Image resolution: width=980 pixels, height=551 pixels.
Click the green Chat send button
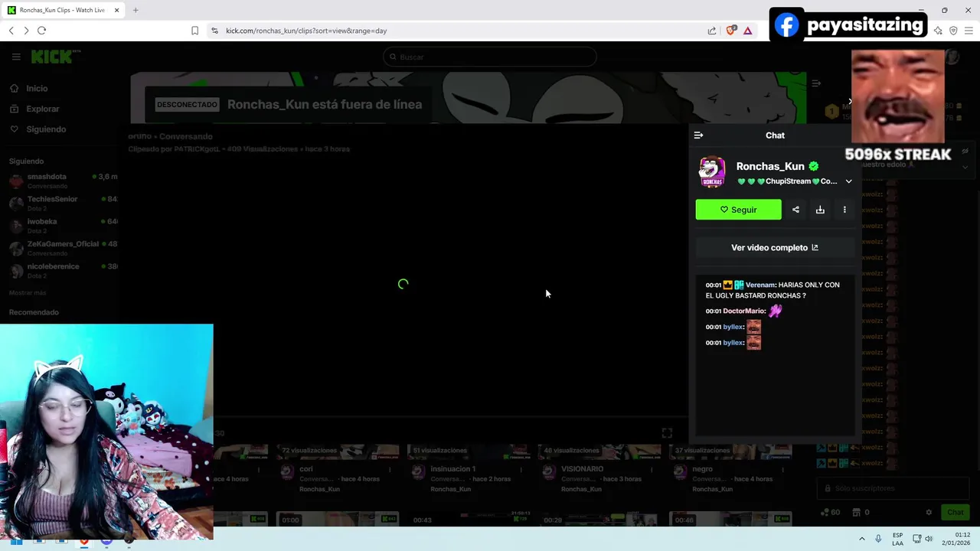point(955,512)
